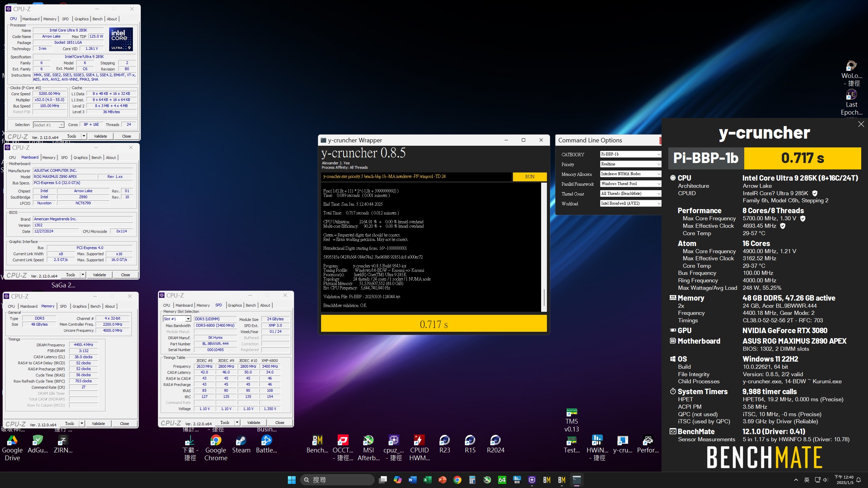Open the OCCT desktop shortcut
The height and width of the screenshot is (488, 868).
coord(343,447)
